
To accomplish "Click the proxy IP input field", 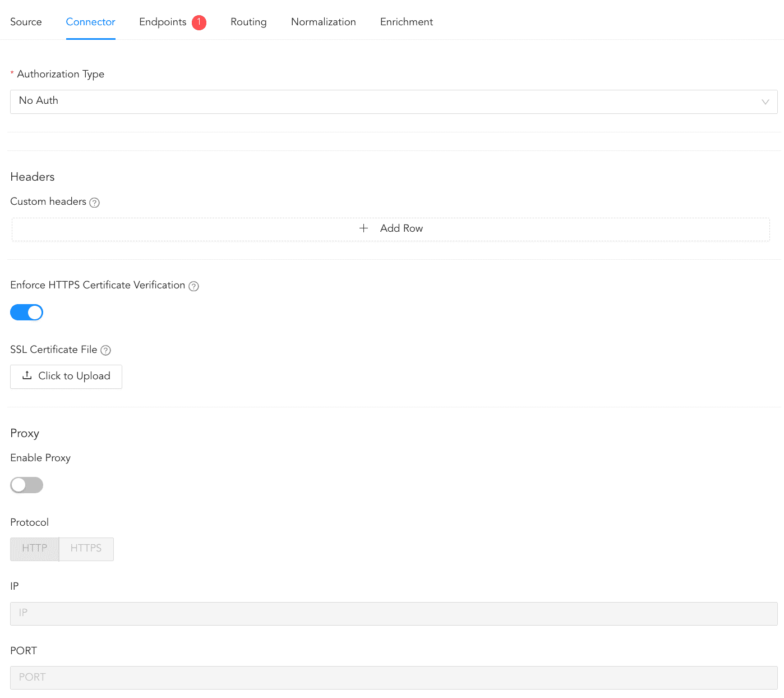I will click(x=394, y=613).
